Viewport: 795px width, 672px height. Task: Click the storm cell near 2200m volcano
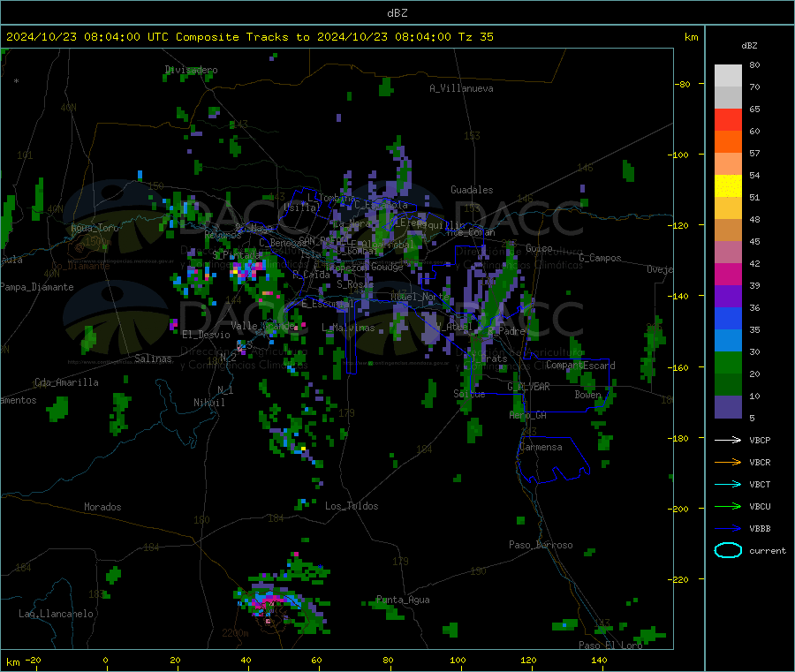pos(269,602)
